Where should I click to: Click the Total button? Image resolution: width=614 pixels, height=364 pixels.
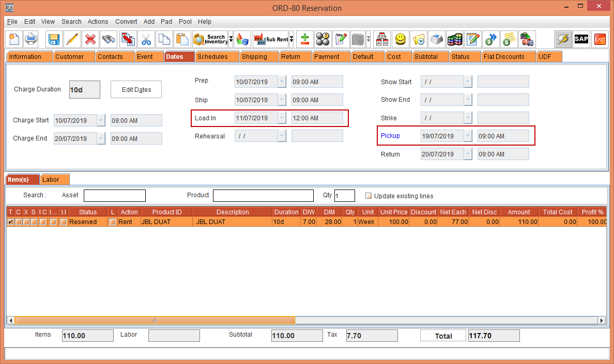click(443, 336)
